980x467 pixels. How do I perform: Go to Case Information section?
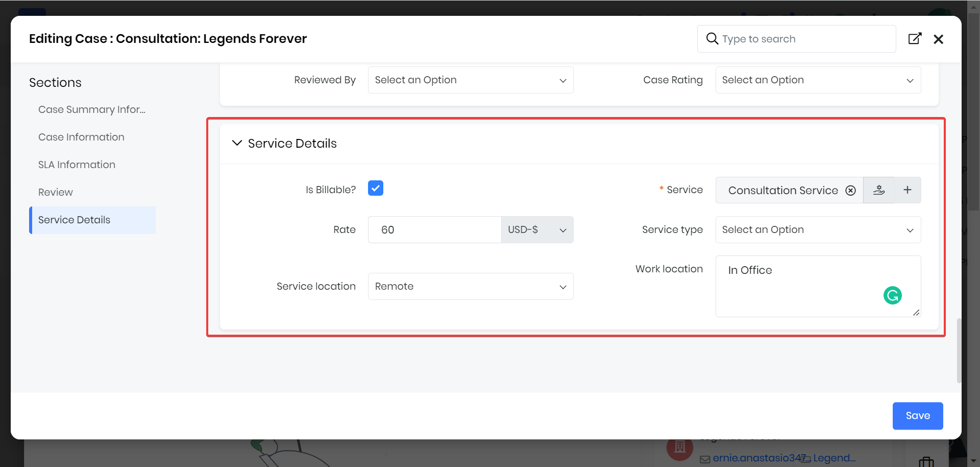click(x=81, y=137)
